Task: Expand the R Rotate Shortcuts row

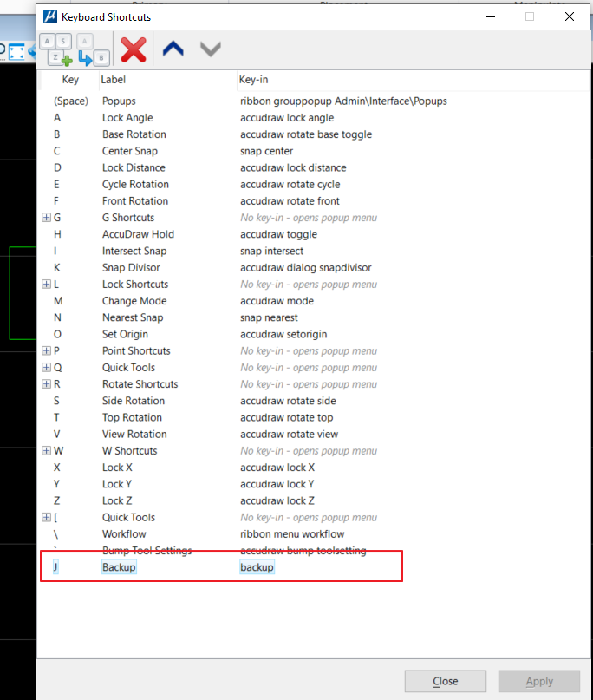Action: pyautogui.click(x=47, y=384)
